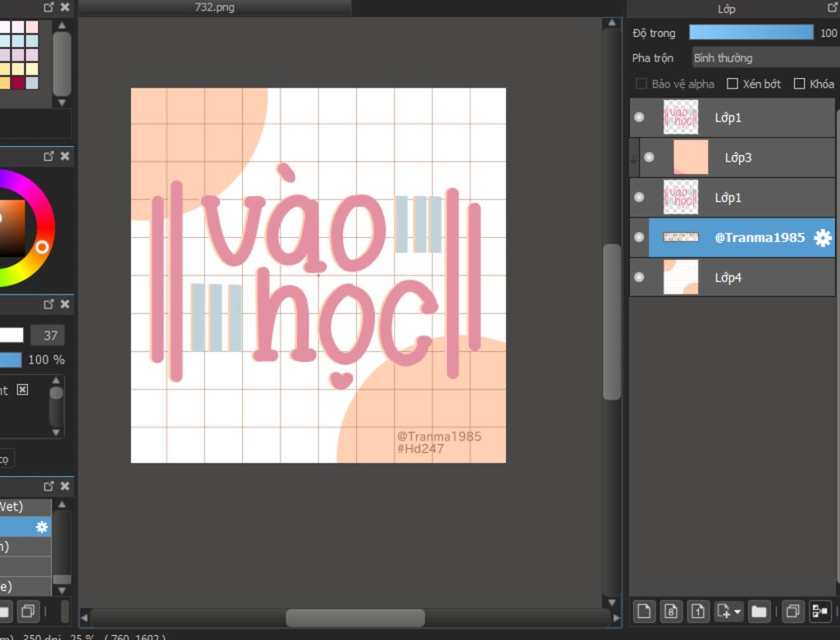Create a new layer folder

[x=759, y=611]
